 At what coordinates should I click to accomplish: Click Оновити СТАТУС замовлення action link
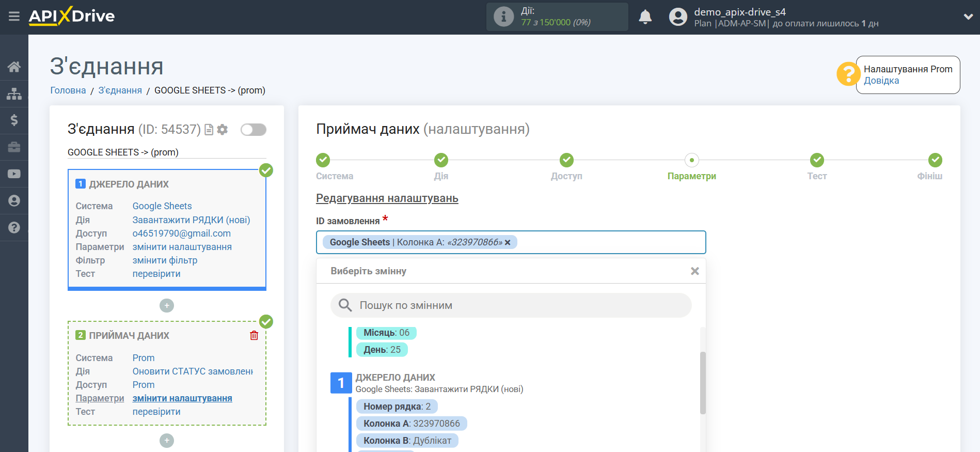coord(193,371)
